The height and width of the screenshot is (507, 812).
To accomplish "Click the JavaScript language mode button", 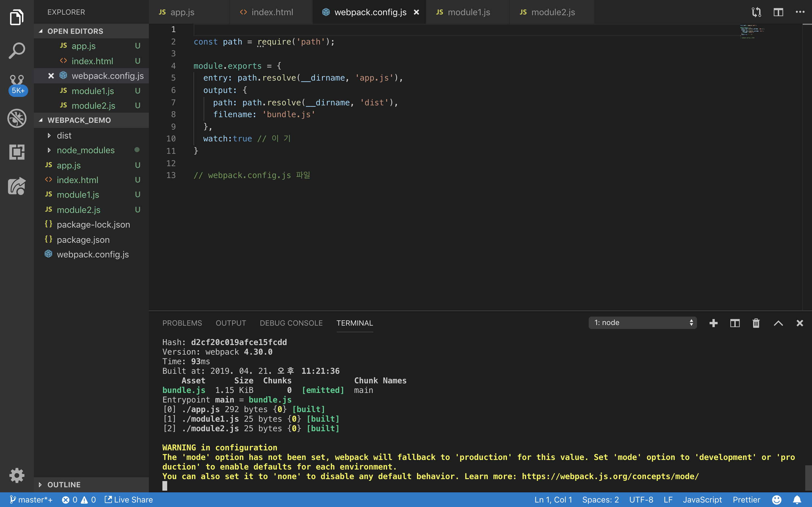I will (x=702, y=500).
